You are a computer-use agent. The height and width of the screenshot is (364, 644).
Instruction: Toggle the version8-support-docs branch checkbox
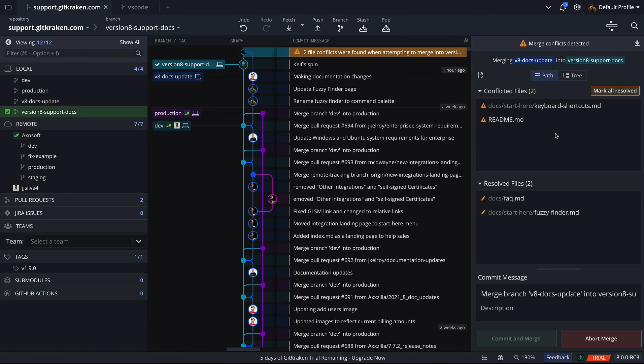pos(7,112)
